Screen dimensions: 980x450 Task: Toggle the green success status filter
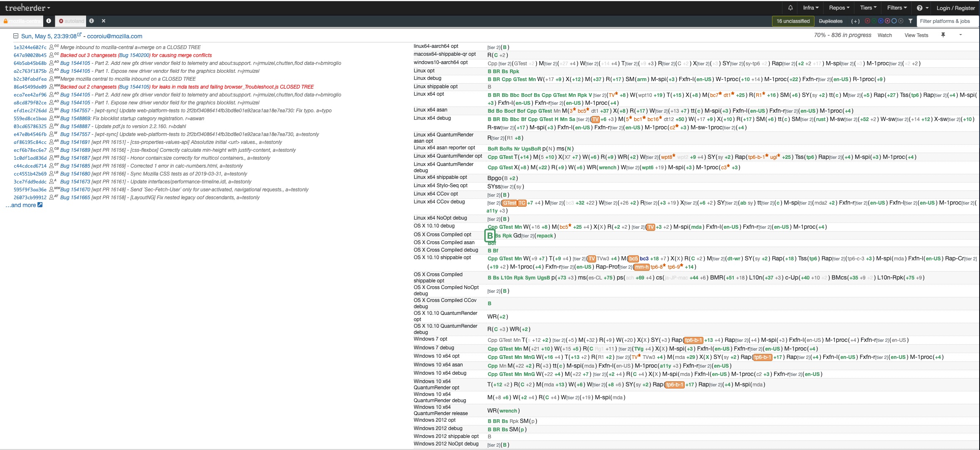point(874,21)
